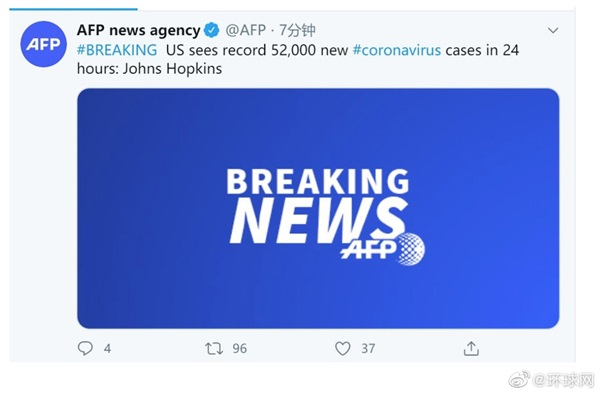Click the @AFP handle text
Image resolution: width=600 pixels, height=394 pixels.
point(245,30)
